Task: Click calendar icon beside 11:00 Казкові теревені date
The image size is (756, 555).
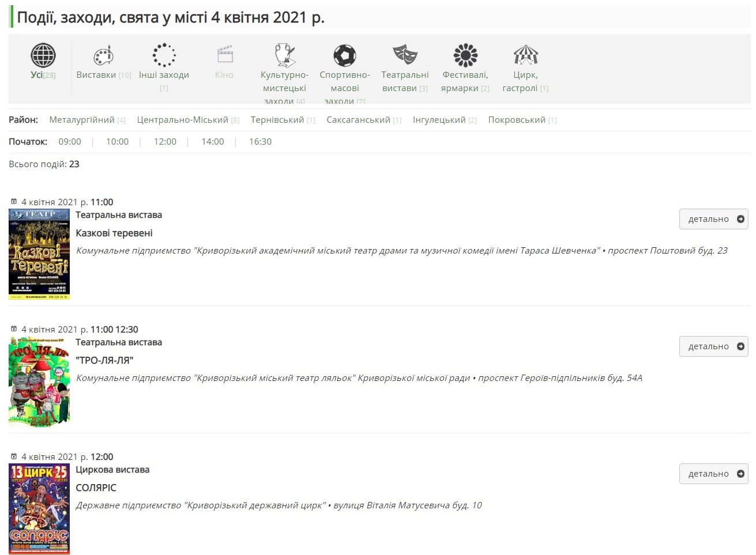Action: (14, 202)
